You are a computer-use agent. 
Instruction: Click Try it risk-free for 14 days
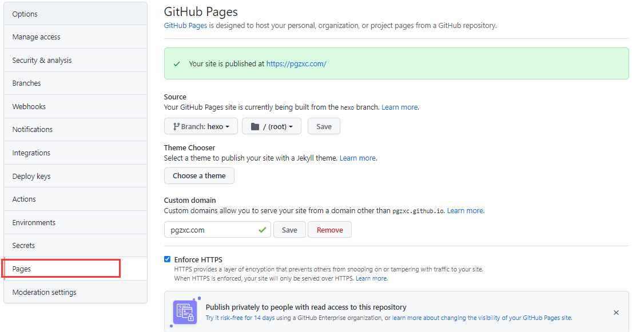coord(240,318)
